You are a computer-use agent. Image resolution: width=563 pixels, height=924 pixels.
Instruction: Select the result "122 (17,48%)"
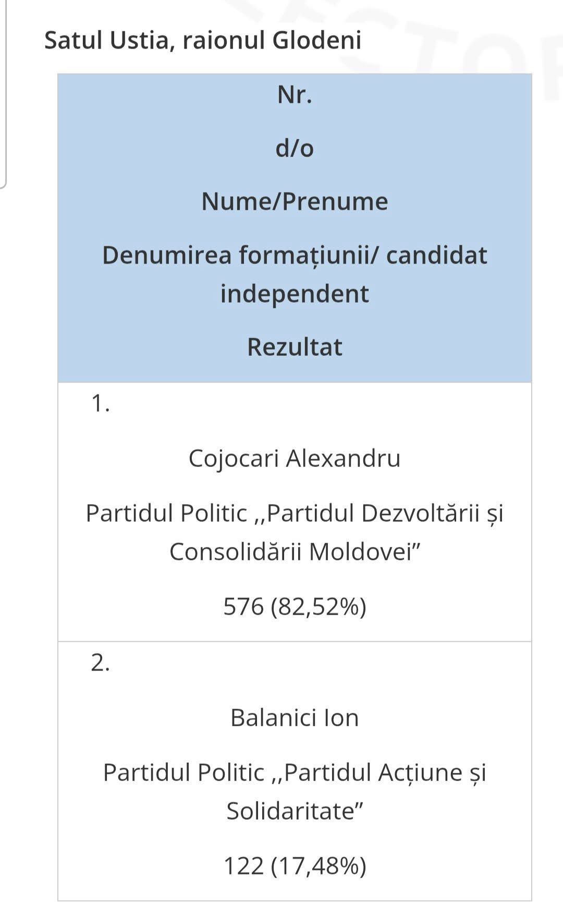click(295, 866)
